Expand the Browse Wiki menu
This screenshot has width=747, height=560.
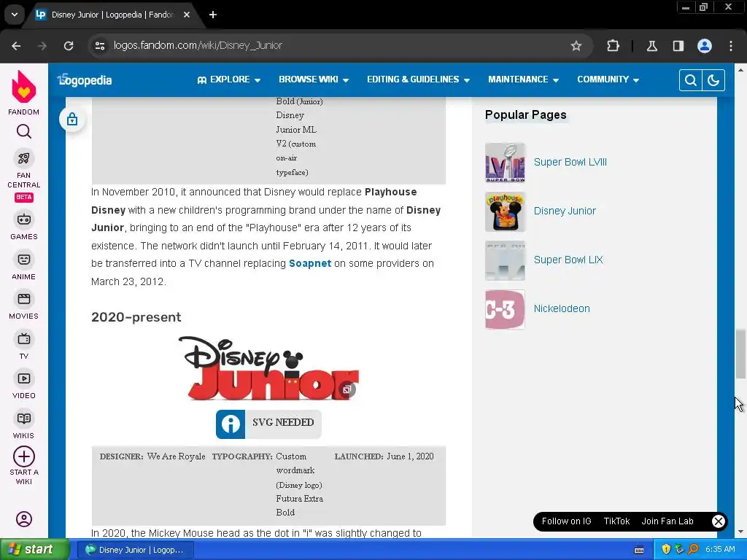[314, 79]
